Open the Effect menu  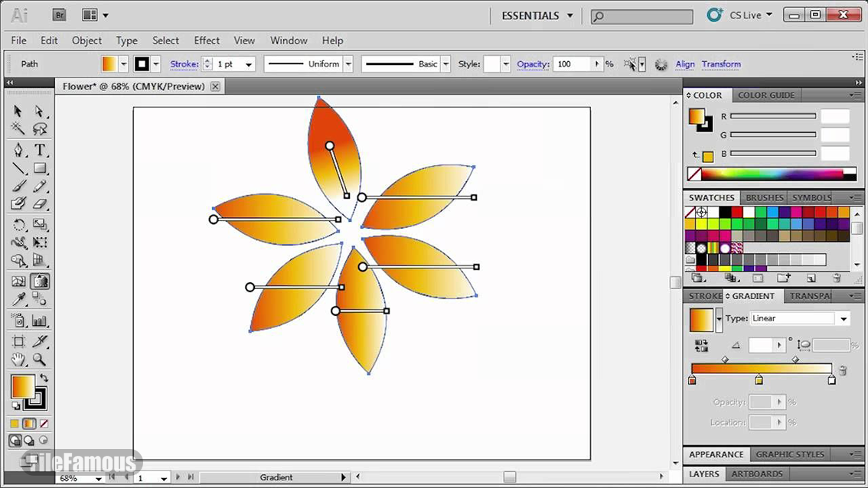tap(207, 41)
